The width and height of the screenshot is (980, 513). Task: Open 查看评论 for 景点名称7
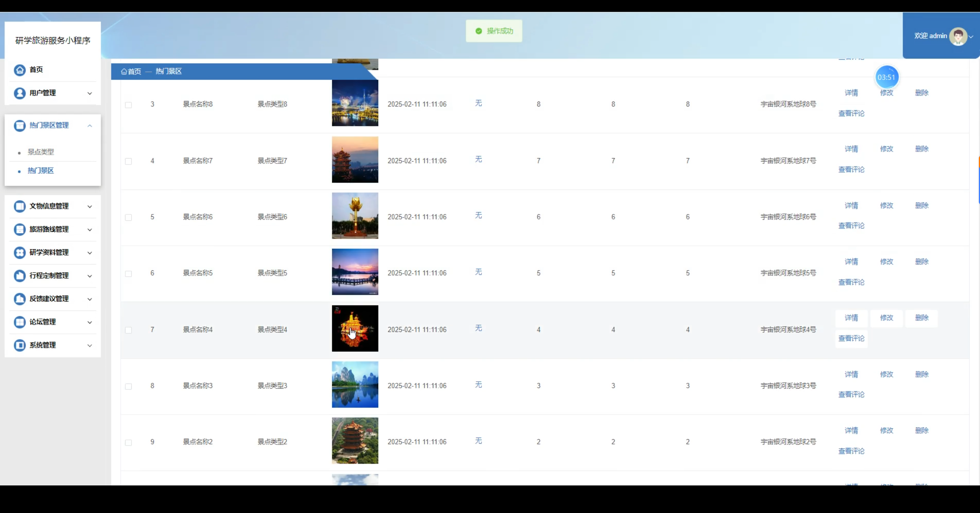(x=851, y=169)
